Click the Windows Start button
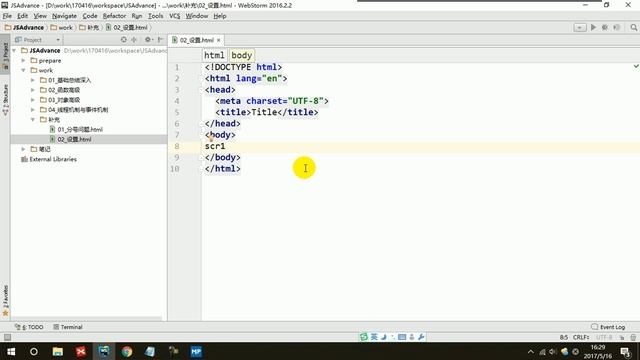 tap(11, 351)
